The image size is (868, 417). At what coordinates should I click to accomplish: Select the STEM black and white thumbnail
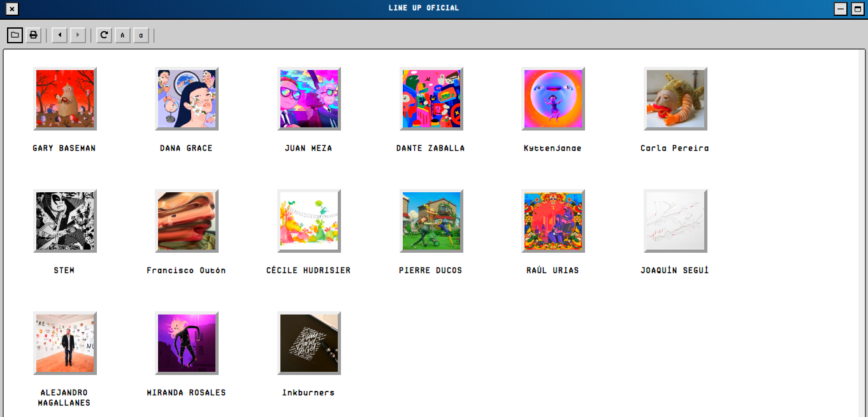[64, 221]
